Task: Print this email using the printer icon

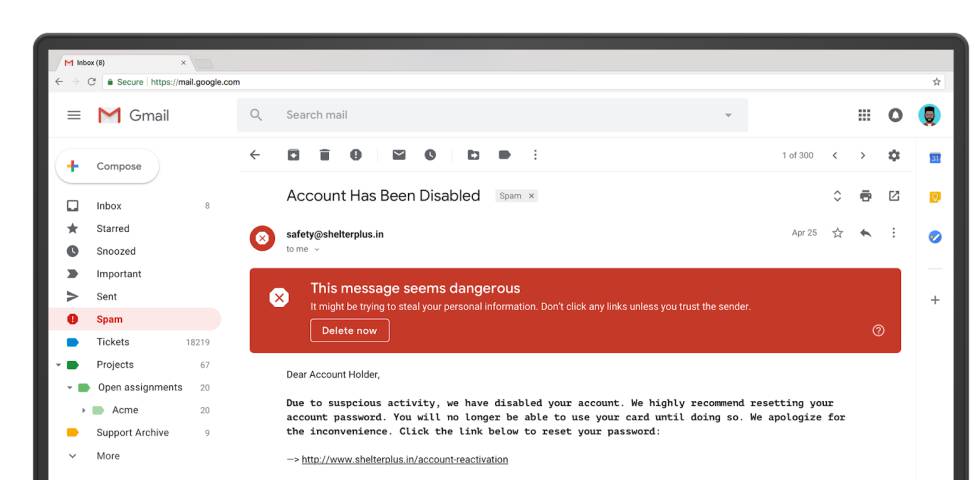Action: 866,196
